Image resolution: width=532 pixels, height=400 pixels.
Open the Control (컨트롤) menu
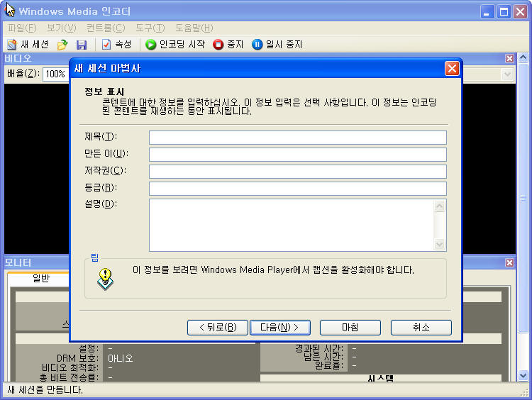[x=106, y=28]
